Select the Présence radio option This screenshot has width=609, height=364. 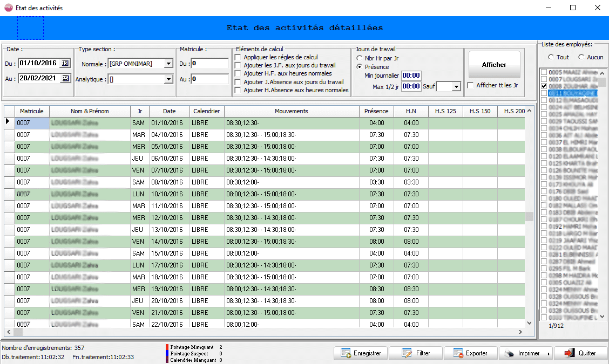pyautogui.click(x=359, y=67)
